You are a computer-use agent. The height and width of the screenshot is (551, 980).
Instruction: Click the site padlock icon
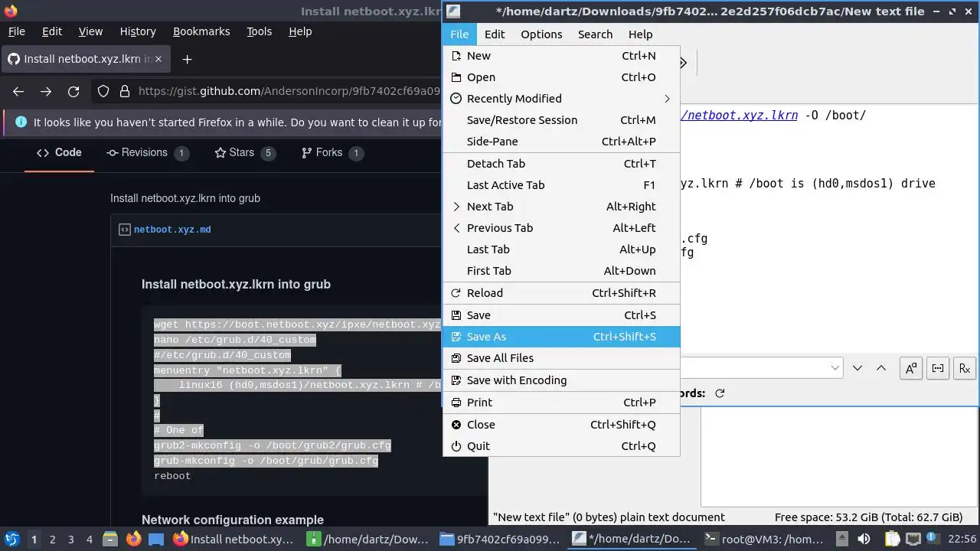[125, 91]
